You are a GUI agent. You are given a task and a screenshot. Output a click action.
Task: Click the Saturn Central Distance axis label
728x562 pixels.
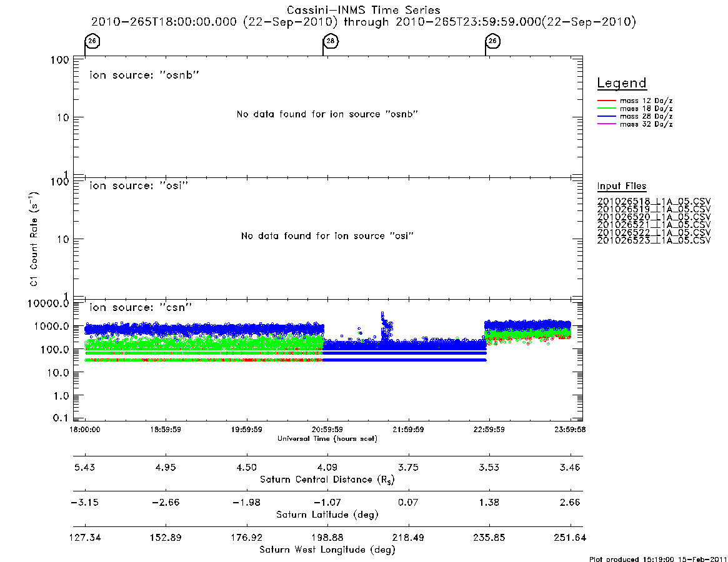click(x=327, y=480)
